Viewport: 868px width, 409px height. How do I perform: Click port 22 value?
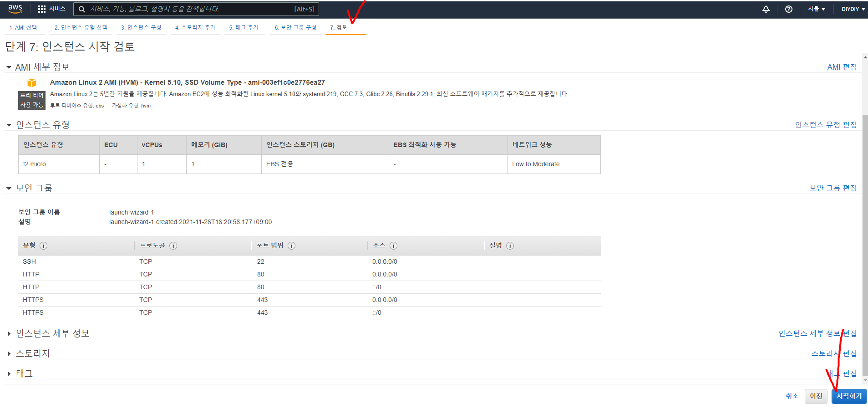coord(261,261)
